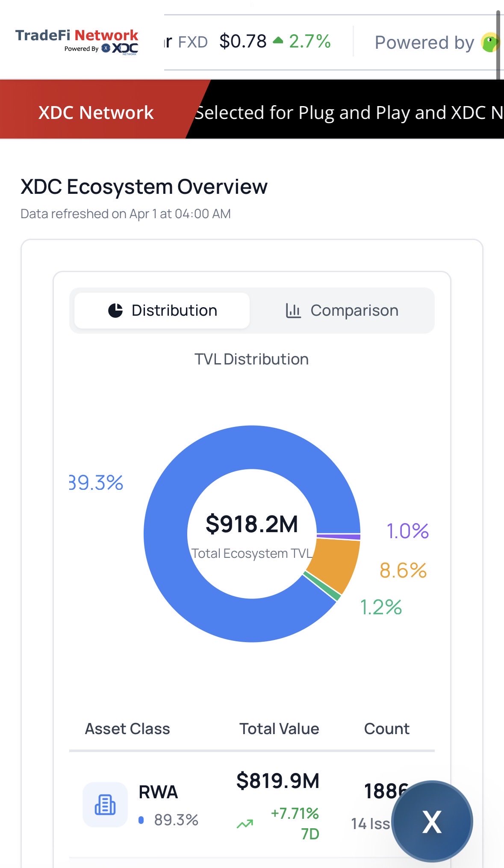Click the XDC Network red banner label

pos(96,113)
